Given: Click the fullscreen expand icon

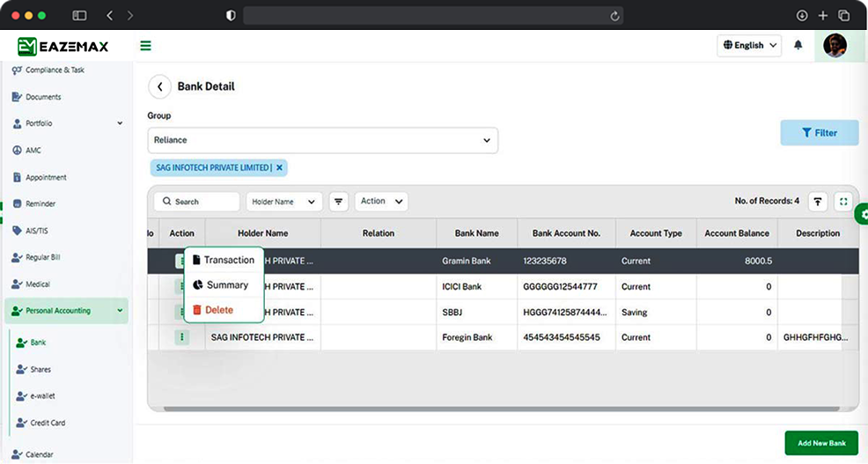Looking at the screenshot, I should 843,202.
